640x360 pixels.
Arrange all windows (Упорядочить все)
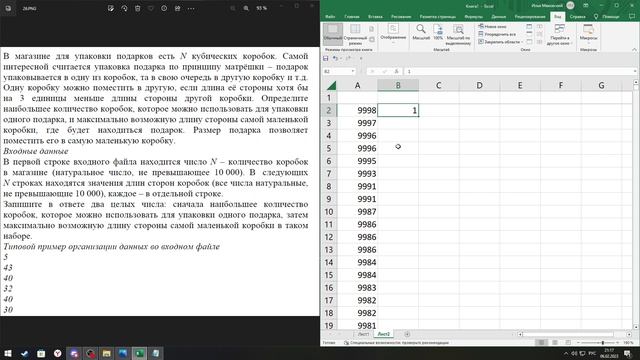(497, 34)
